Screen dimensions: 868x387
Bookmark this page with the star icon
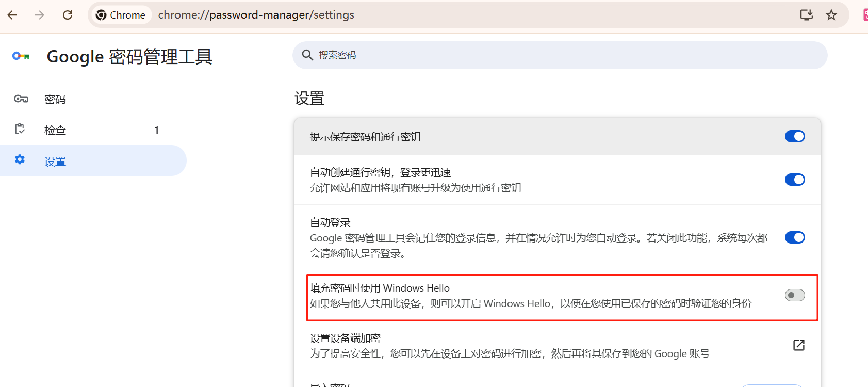tap(831, 15)
